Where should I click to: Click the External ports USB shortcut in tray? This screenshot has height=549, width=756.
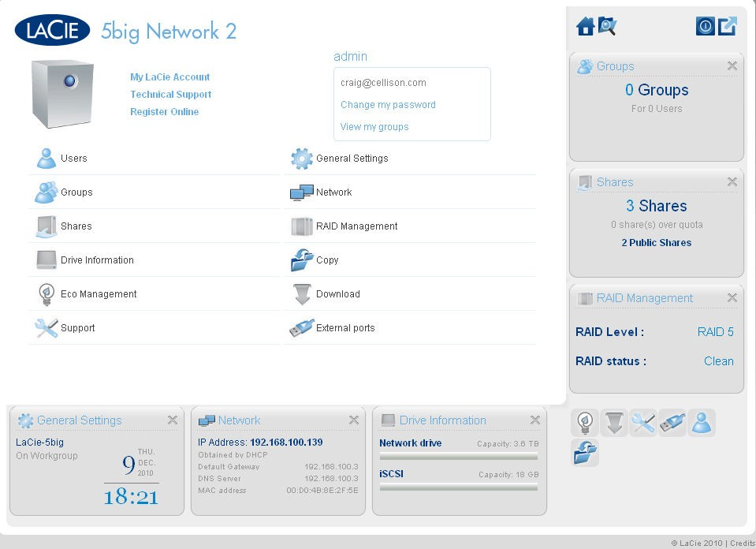672,423
